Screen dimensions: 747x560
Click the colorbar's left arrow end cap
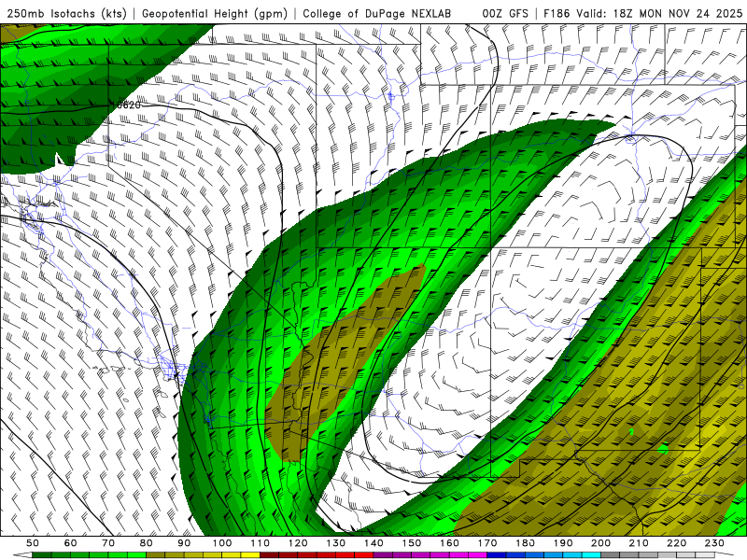coord(22,554)
